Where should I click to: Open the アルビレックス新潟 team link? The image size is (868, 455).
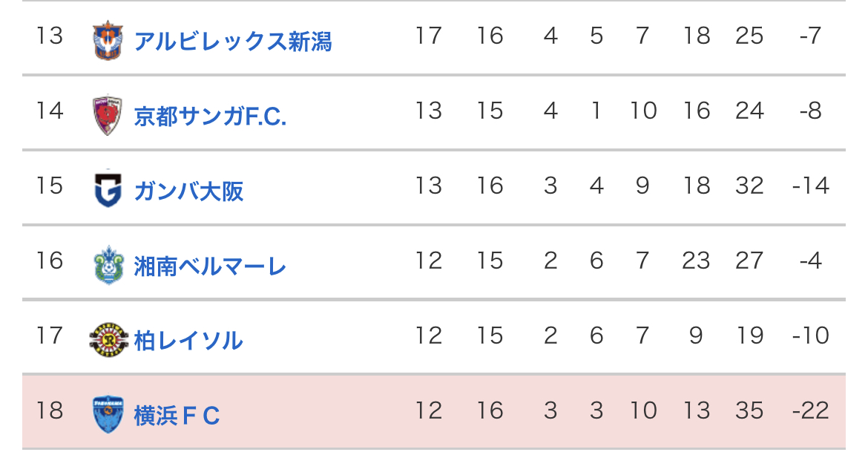pyautogui.click(x=233, y=42)
